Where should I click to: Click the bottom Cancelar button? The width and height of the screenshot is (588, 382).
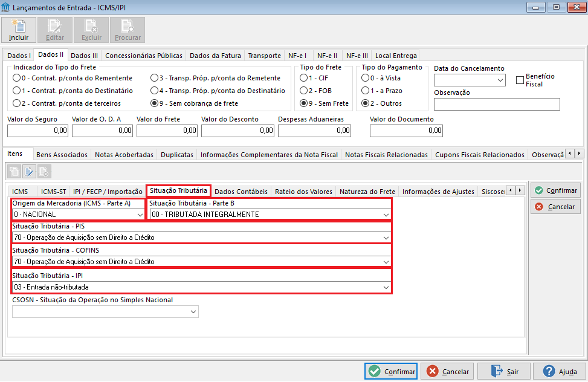click(x=447, y=372)
